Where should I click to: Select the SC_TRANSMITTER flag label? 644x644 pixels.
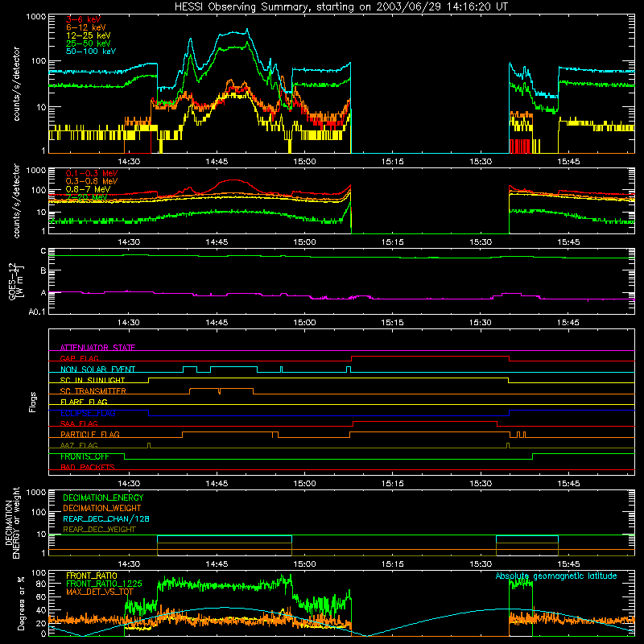click(93, 391)
